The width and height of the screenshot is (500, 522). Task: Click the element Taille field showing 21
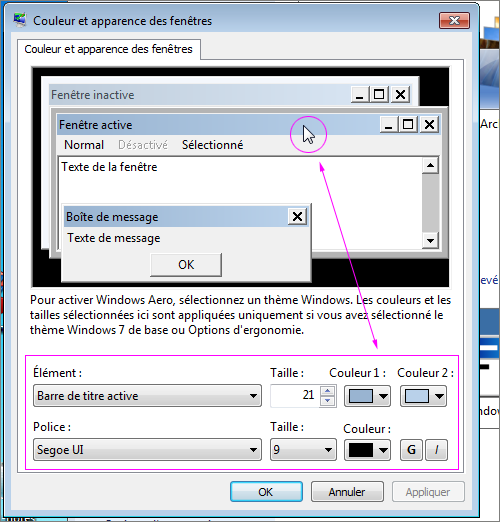click(295, 396)
